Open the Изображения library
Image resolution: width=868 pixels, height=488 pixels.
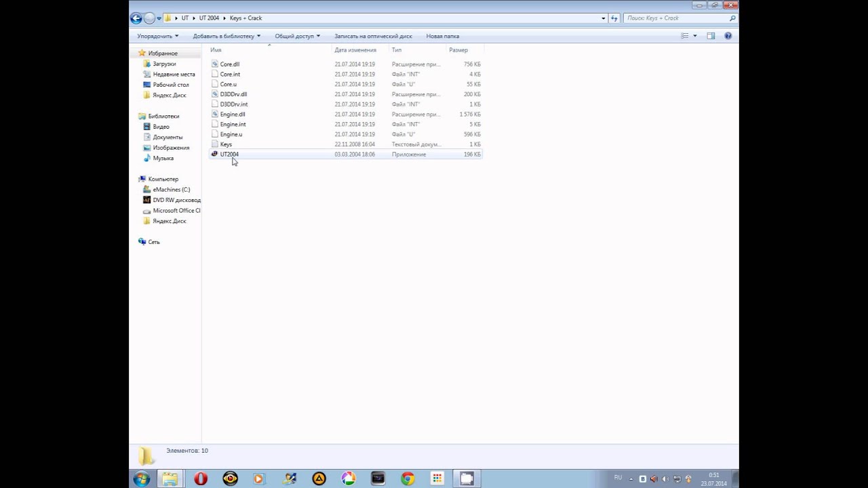click(171, 148)
